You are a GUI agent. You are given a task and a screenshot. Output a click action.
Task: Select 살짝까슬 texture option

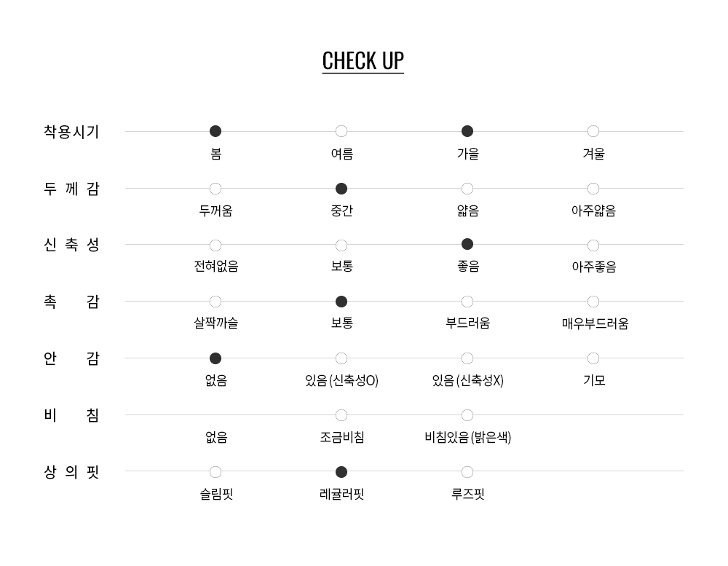click(x=215, y=302)
